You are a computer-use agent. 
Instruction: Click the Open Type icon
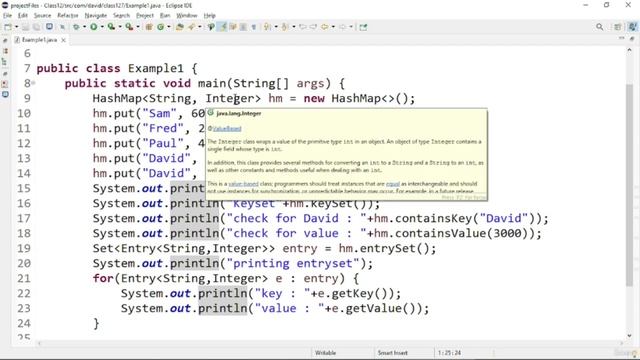pos(180,27)
